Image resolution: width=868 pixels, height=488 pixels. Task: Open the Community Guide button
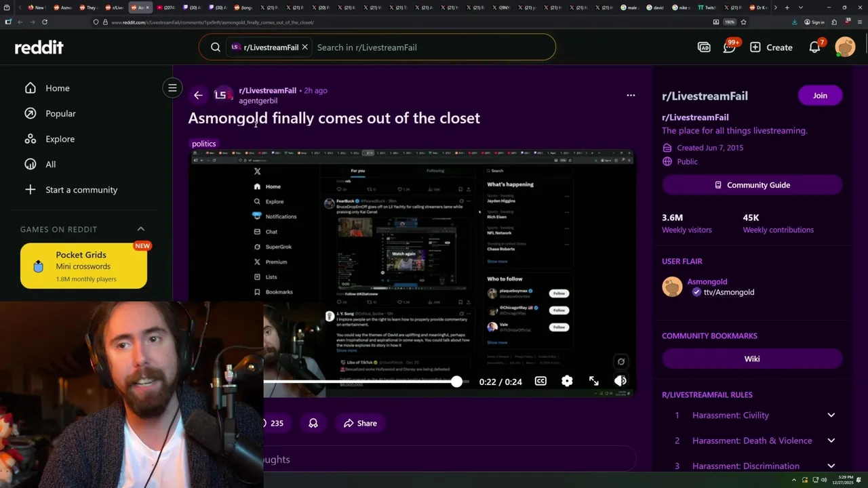(752, 185)
